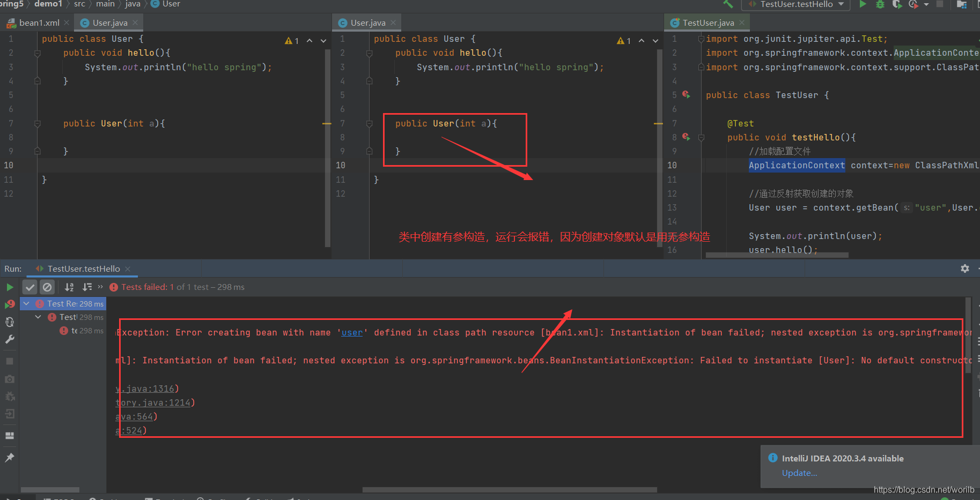The height and width of the screenshot is (500, 980).
Task: Pin the Run tab with pin icon
Action: click(10, 457)
